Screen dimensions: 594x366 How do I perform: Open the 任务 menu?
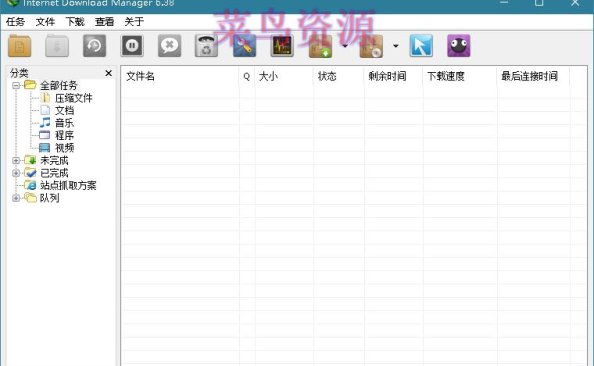[15, 22]
